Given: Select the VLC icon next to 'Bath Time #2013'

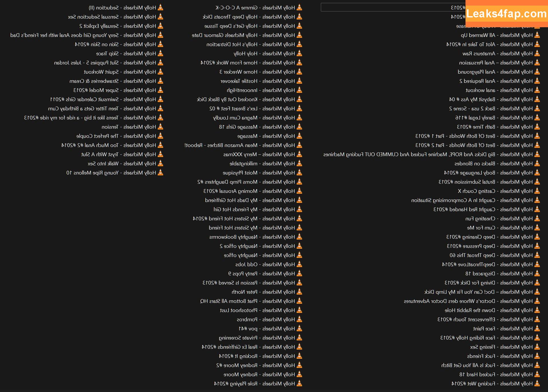Looking at the screenshot, I should 537,127.
